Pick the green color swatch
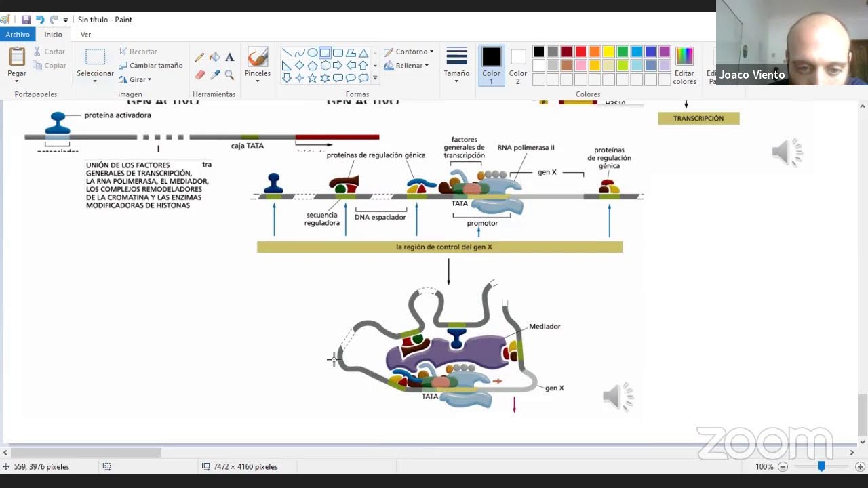Screen dimensions: 868x488 pyautogui.click(x=623, y=52)
